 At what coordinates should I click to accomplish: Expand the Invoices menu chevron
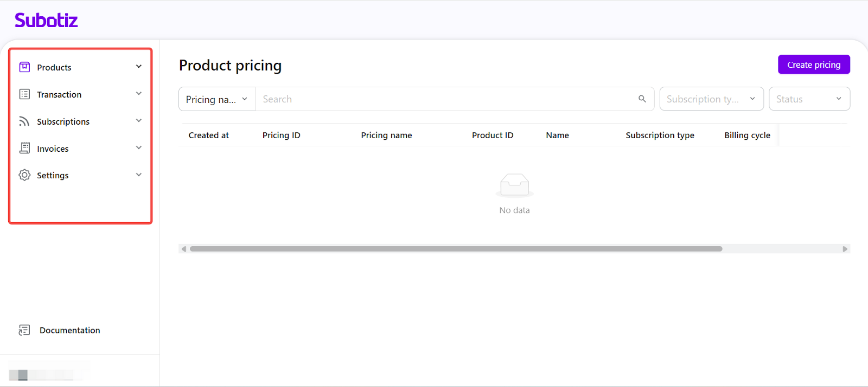139,147
